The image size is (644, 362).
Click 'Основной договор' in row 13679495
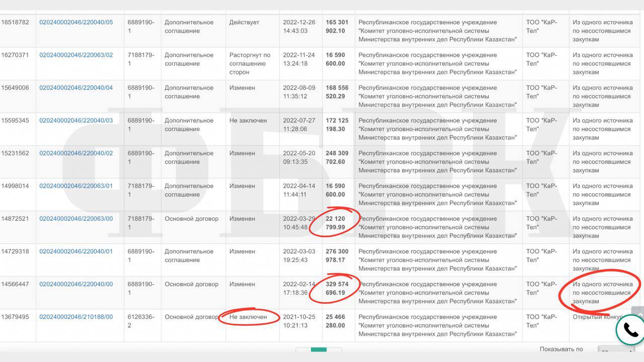[x=192, y=317]
